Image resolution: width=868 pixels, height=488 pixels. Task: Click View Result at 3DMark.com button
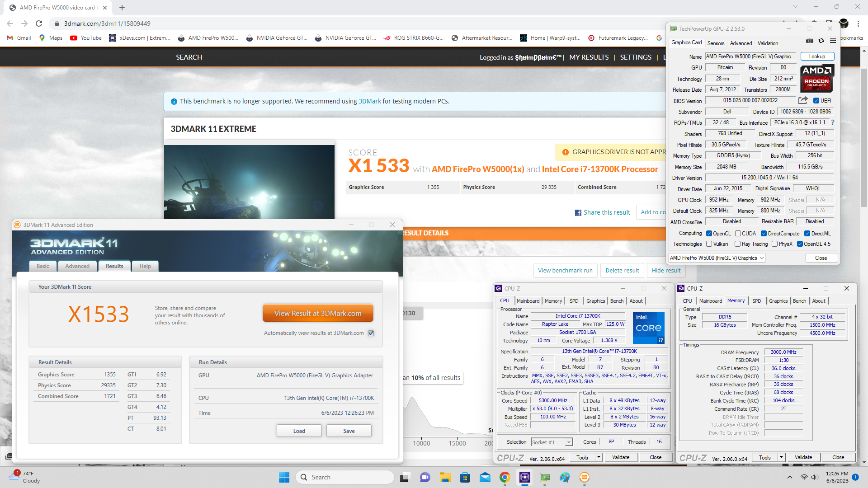point(318,313)
